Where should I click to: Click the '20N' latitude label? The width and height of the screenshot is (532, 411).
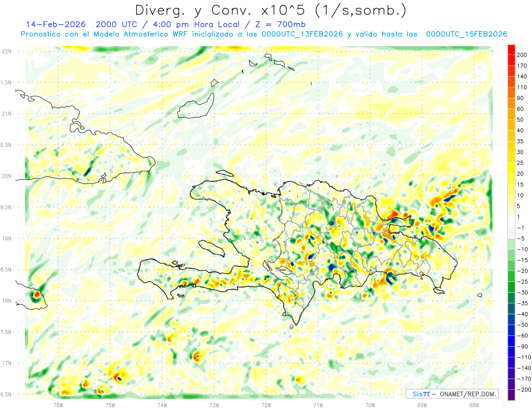(7, 176)
